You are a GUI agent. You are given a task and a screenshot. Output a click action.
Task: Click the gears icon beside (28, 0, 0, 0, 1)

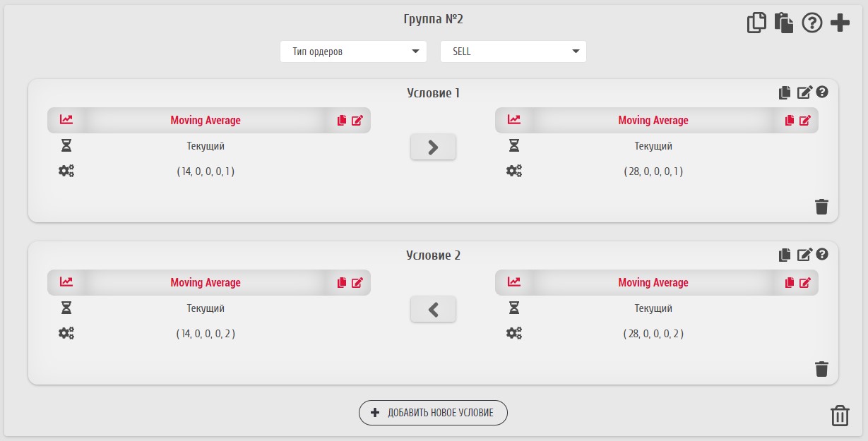(x=514, y=171)
